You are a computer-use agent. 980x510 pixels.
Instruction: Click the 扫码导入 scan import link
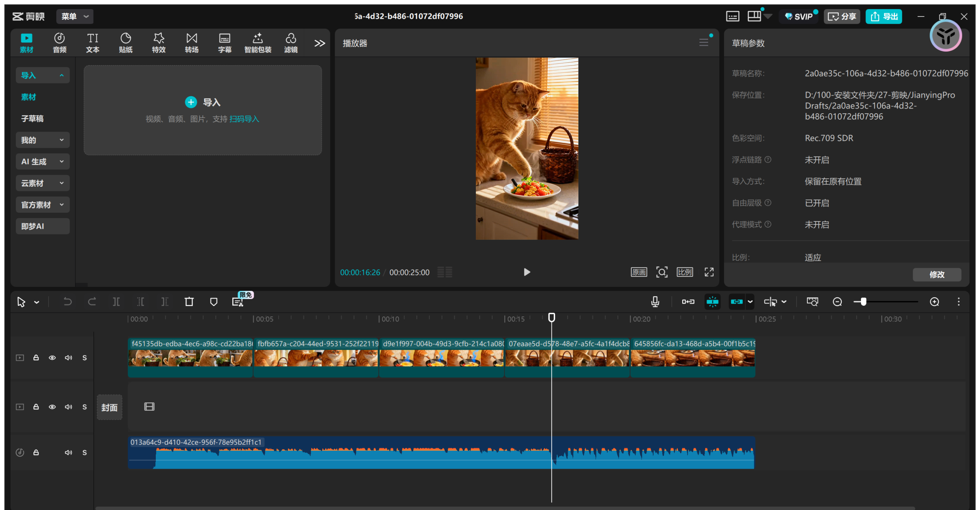tap(244, 119)
